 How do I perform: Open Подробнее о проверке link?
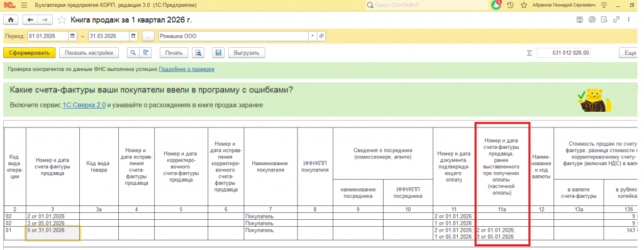(186, 69)
